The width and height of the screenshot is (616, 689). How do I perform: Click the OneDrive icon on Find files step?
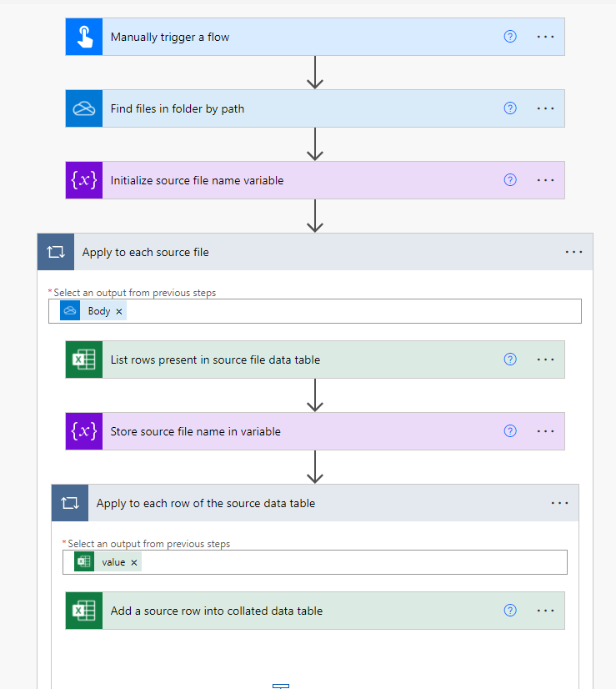84,108
